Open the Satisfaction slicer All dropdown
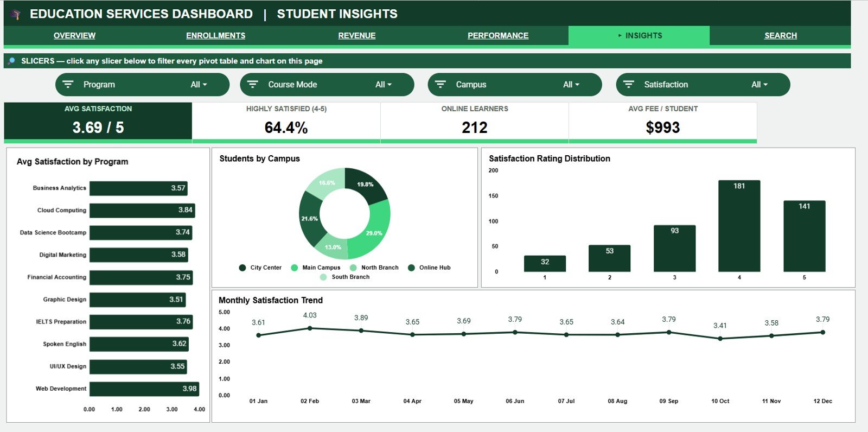868x432 pixels. coord(759,85)
